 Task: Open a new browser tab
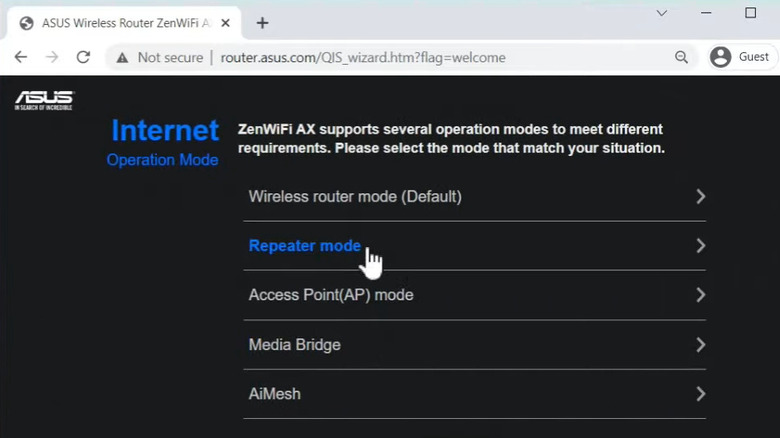point(262,22)
